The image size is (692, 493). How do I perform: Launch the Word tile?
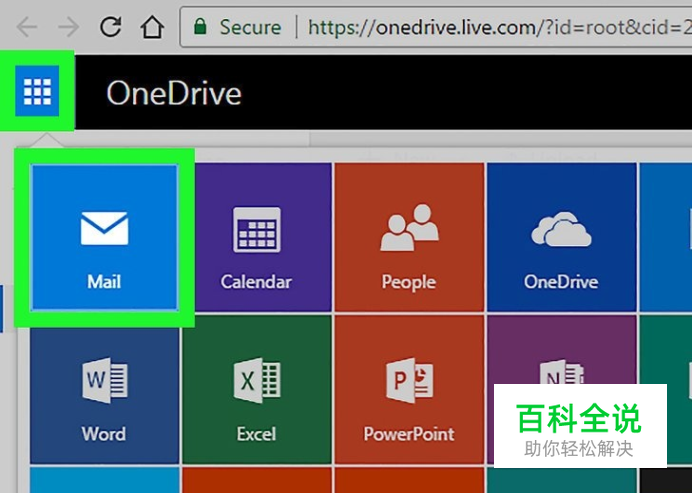click(105, 389)
